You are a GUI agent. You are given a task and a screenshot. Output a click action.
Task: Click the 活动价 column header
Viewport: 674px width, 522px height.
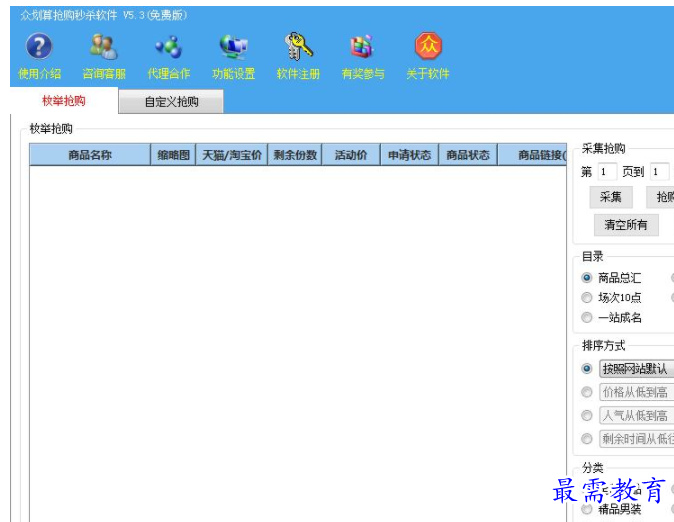pyautogui.click(x=351, y=155)
